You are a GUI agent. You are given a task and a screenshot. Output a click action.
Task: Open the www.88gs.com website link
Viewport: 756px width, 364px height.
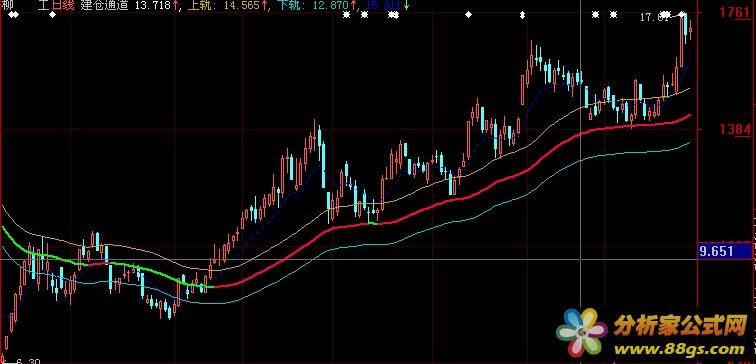click(680, 348)
